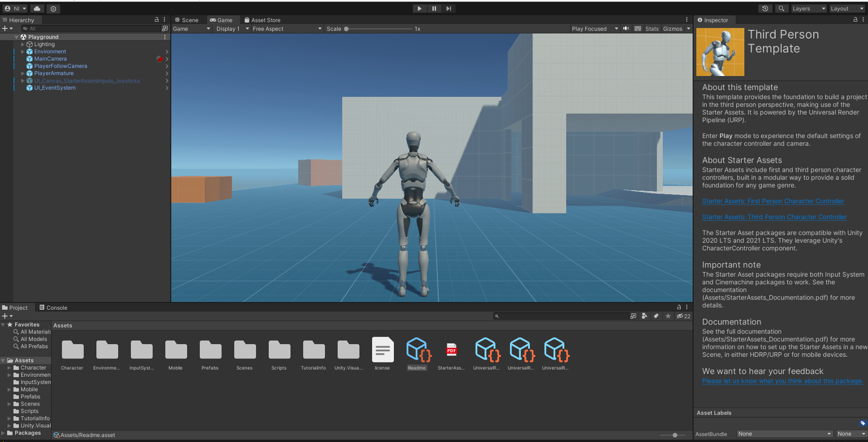Click the Pause button in the toolbar

434,9
